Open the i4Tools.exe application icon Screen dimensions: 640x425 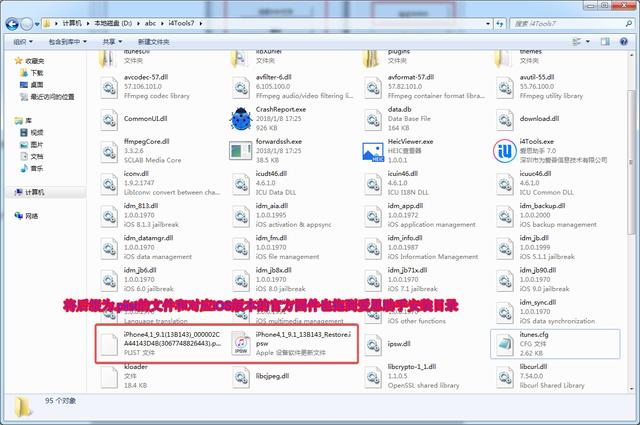coord(505,151)
